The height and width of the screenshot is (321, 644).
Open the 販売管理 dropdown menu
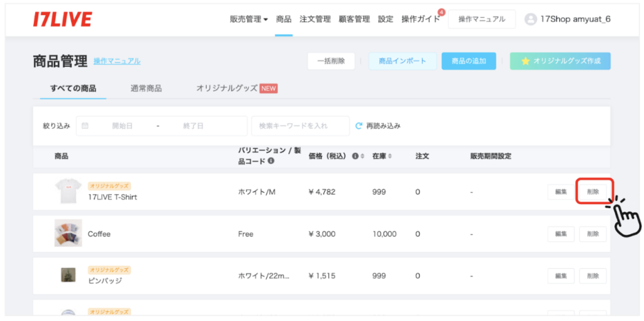click(249, 19)
